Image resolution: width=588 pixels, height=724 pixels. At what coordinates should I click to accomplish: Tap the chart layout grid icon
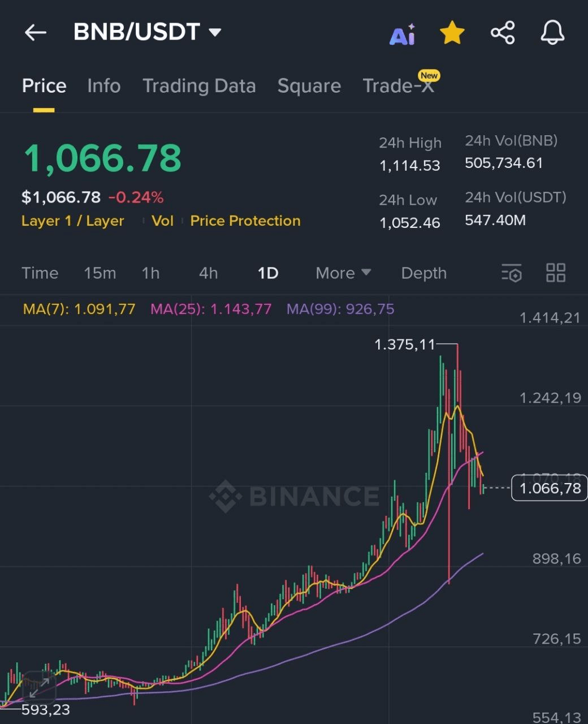[556, 273]
